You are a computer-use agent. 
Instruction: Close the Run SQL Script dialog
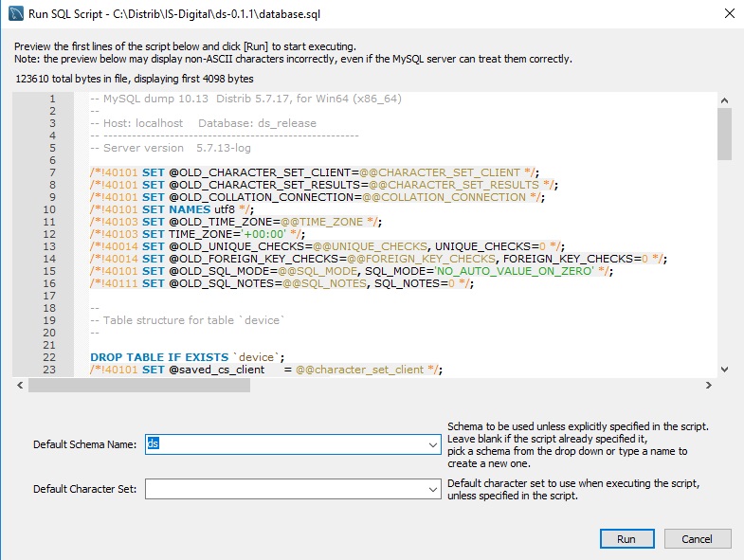[x=729, y=13]
